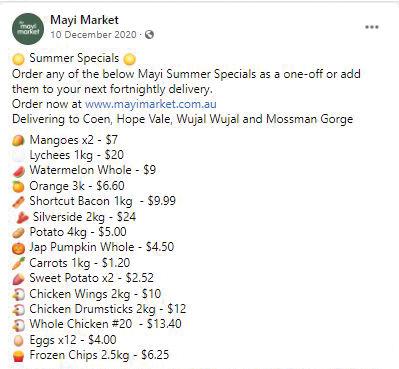Click the public globe privacy icon
The width and height of the screenshot is (399, 369).
coord(150,34)
